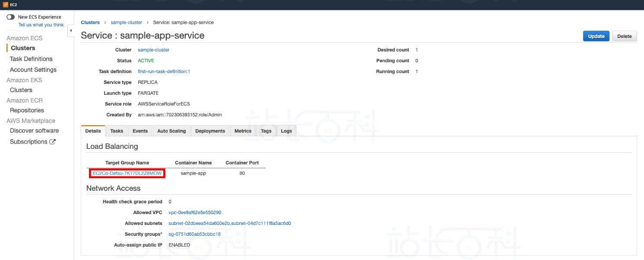Open Repositories under Amazon ECR

tap(27, 110)
